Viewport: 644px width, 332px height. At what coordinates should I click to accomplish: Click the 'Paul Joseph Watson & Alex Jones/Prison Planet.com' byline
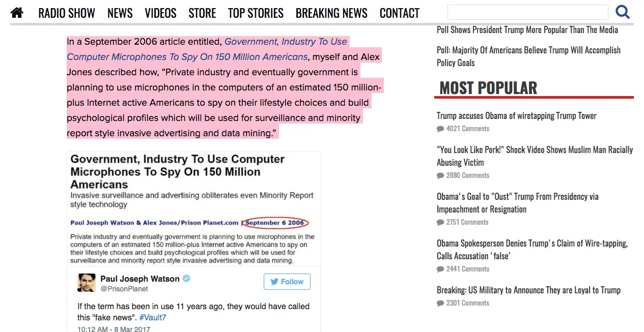[154, 223]
